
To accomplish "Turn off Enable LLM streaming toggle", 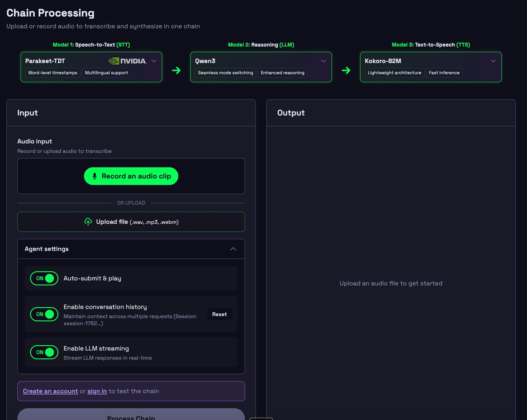I will click(x=44, y=352).
